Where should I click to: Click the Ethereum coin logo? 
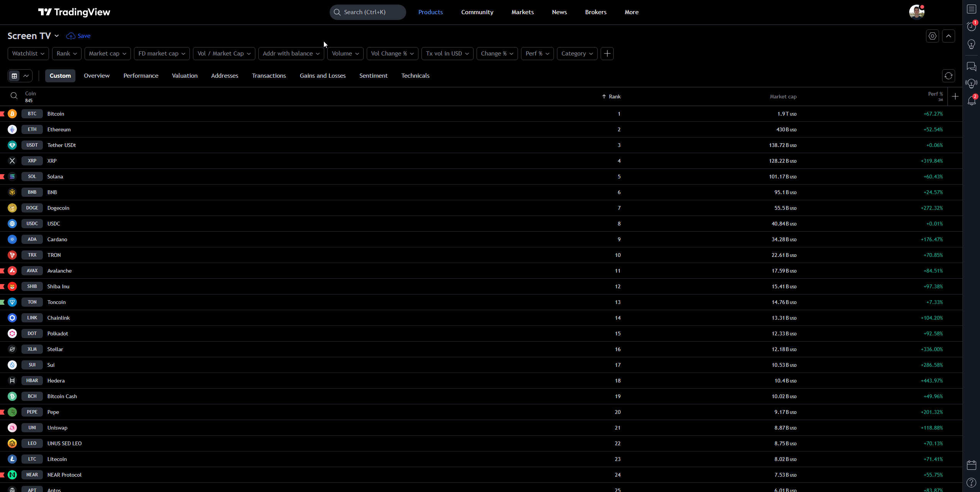pos(12,129)
